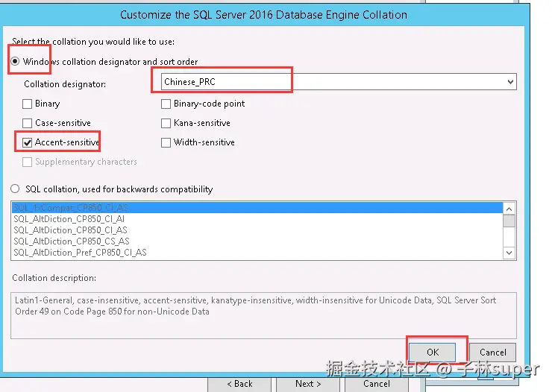This screenshot has height=392, width=552.
Task: Click the collation list scroll down arrow
Action: click(x=509, y=253)
